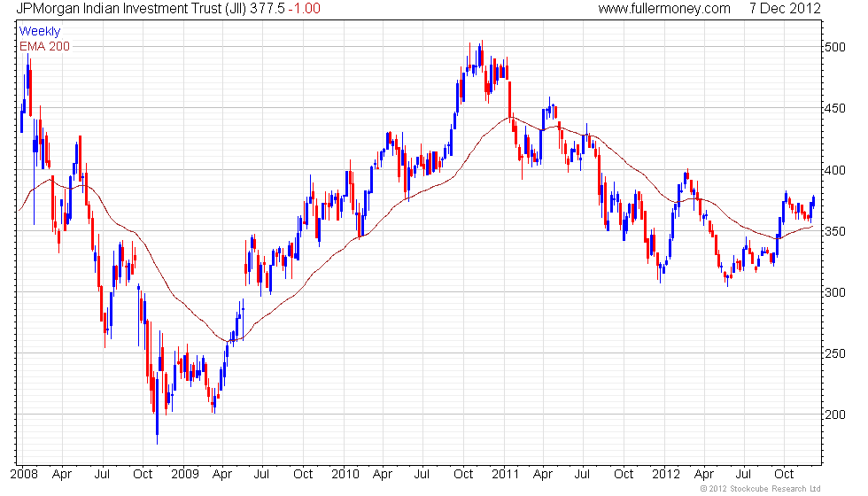
Task: Click the 2009 year label on the time axis
Action: pyautogui.click(x=185, y=474)
